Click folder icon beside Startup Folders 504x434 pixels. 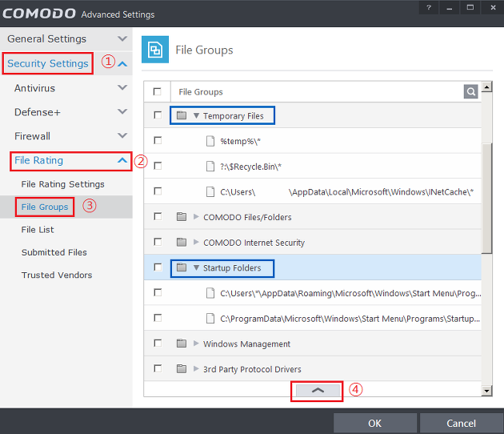click(182, 267)
